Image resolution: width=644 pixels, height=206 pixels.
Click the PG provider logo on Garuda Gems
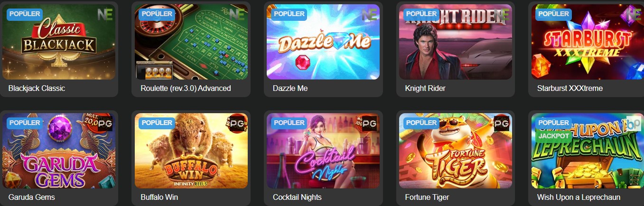tap(105, 123)
